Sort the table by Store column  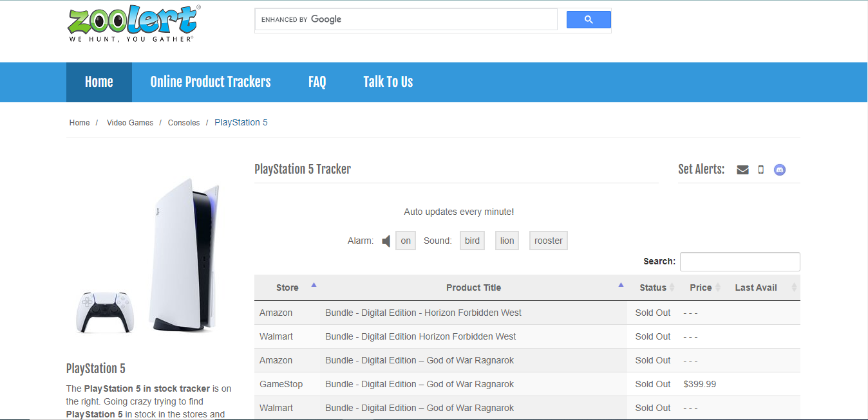tap(287, 288)
